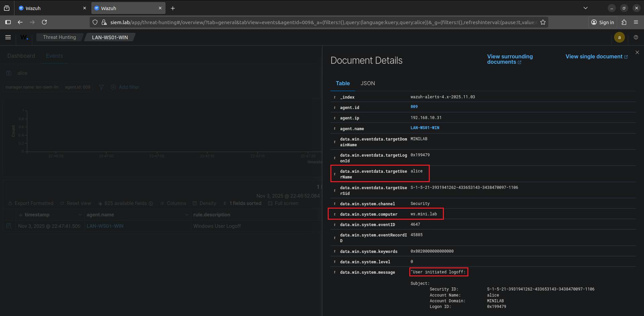Open View surrounding documents link

pos(510,59)
